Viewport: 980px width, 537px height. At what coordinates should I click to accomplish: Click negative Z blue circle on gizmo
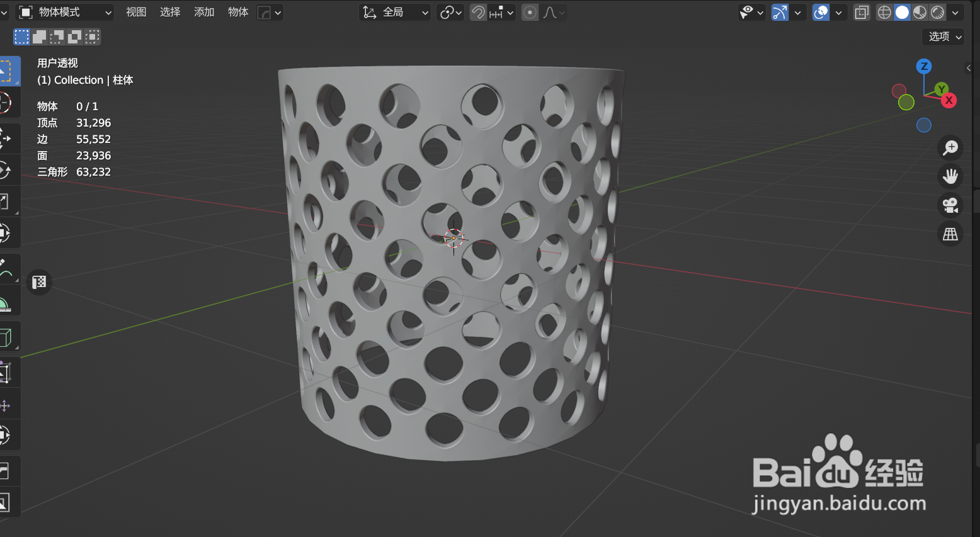[924, 125]
